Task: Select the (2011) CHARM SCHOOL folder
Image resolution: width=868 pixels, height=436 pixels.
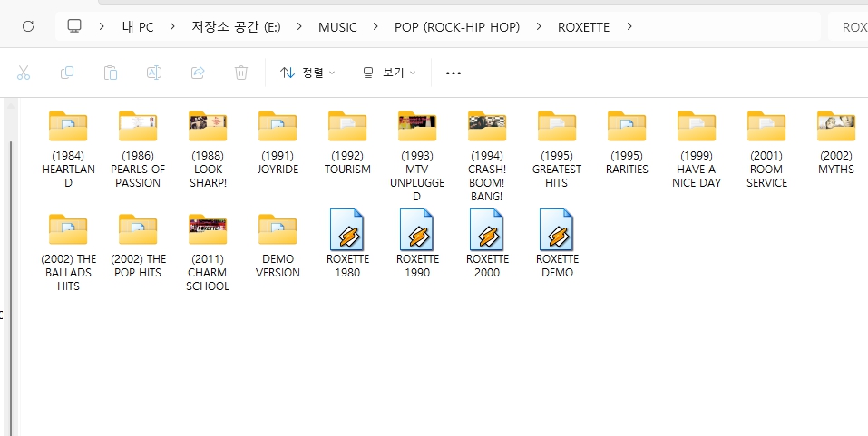Action: (x=208, y=252)
